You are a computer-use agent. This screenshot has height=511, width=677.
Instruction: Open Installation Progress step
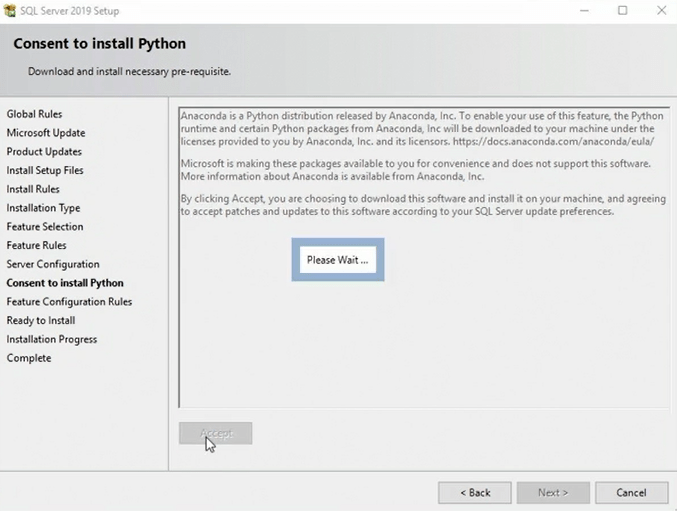[52, 339]
